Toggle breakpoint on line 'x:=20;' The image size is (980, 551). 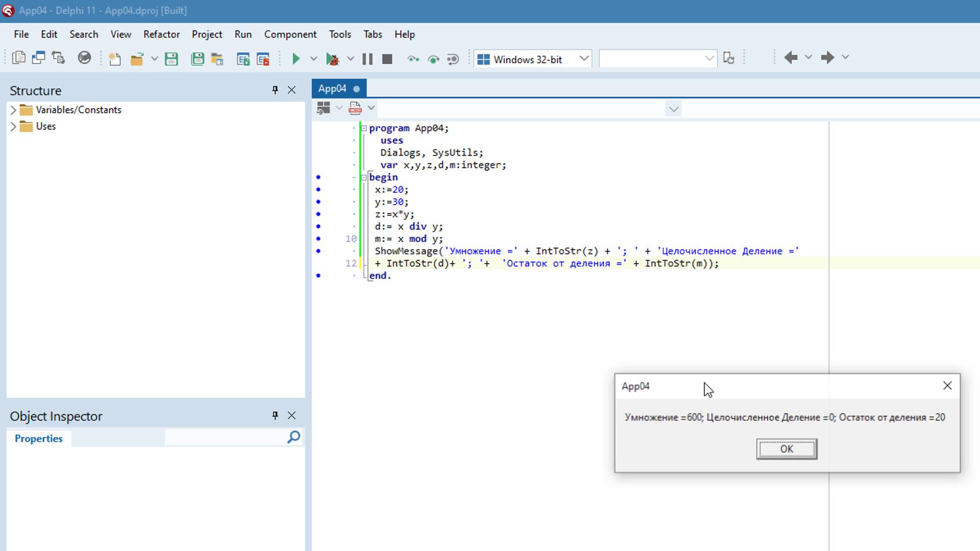[318, 189]
